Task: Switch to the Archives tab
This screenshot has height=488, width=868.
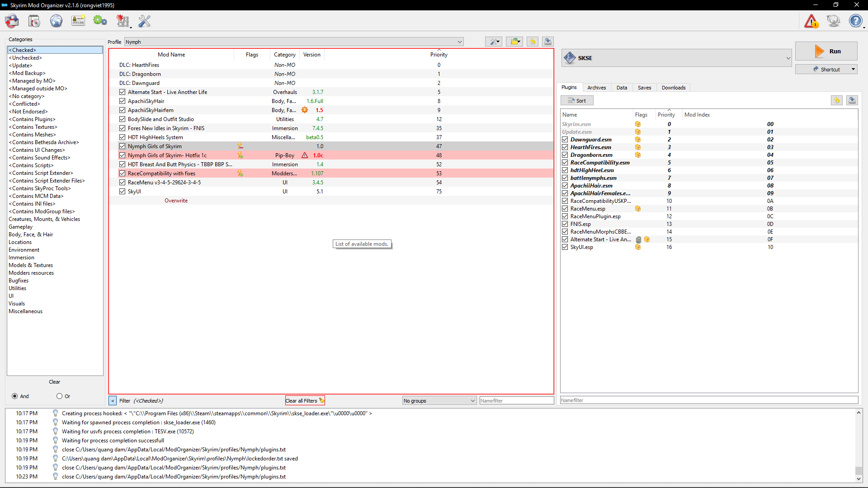Action: tap(596, 87)
